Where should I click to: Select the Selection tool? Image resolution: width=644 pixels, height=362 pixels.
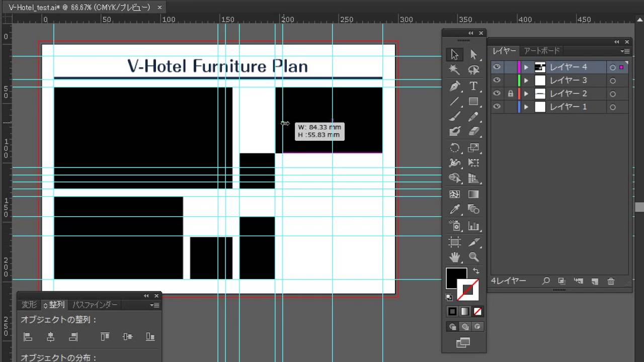pos(454,54)
